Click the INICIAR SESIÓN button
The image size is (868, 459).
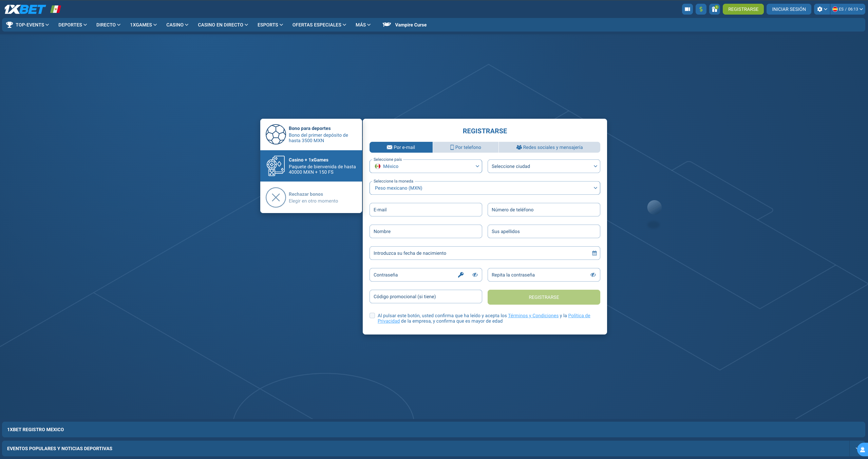(789, 9)
